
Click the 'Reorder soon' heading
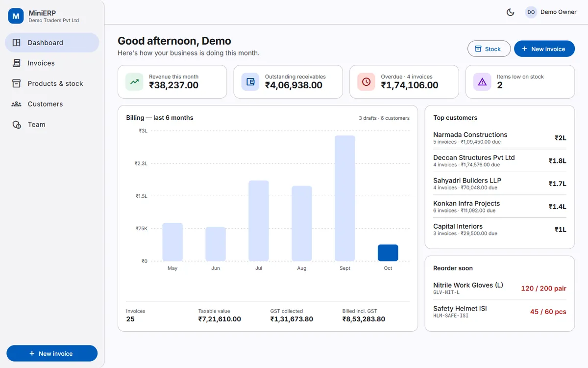(x=453, y=268)
